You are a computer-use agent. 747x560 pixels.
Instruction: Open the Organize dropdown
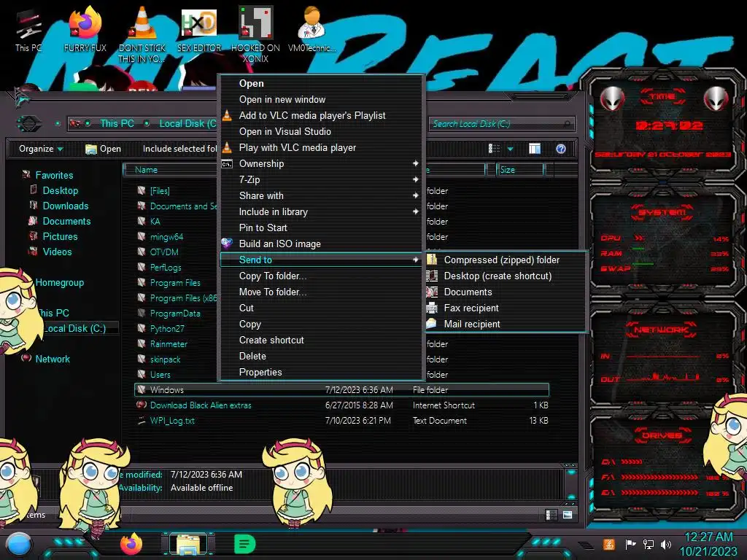click(41, 149)
